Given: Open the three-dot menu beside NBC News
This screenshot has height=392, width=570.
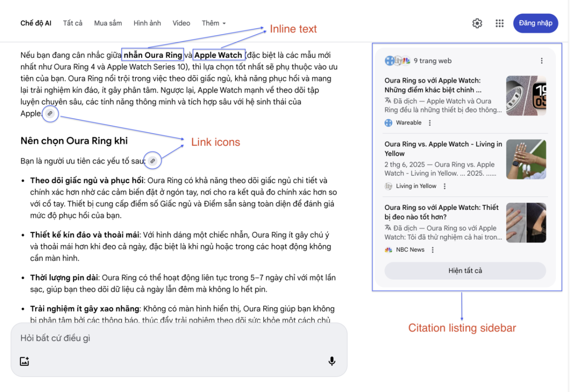Looking at the screenshot, I should [433, 250].
